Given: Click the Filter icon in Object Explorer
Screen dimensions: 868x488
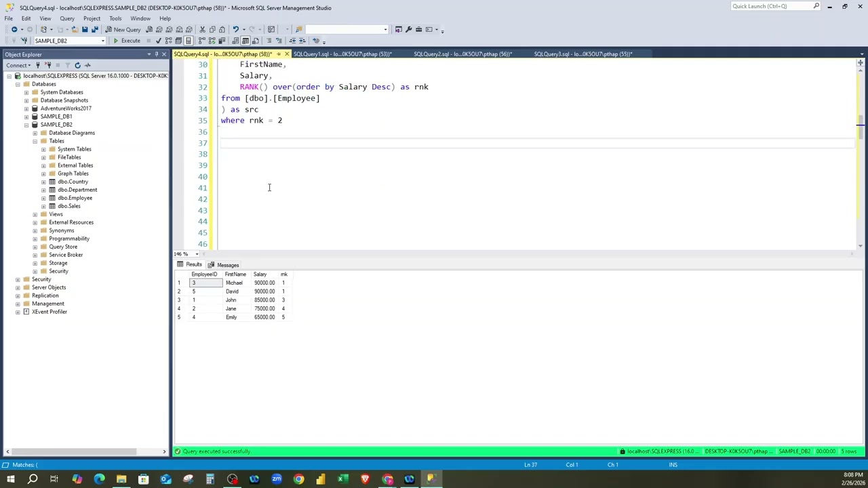Looking at the screenshot, I should coord(68,65).
